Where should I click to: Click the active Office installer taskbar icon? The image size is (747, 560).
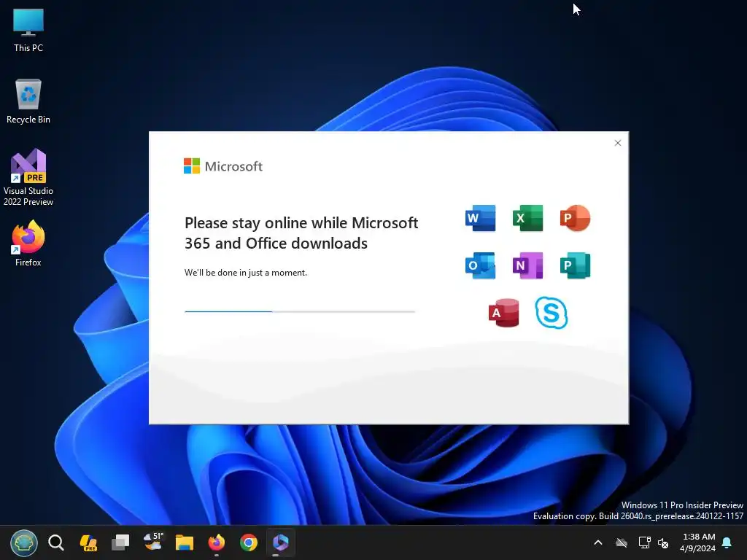point(281,542)
